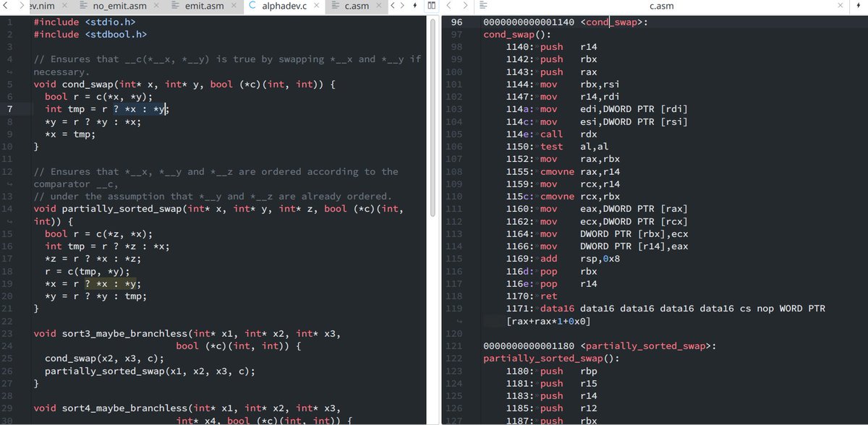
Task: Reveal later tabs with the right chevron near ev.nim
Action: click(x=22, y=5)
